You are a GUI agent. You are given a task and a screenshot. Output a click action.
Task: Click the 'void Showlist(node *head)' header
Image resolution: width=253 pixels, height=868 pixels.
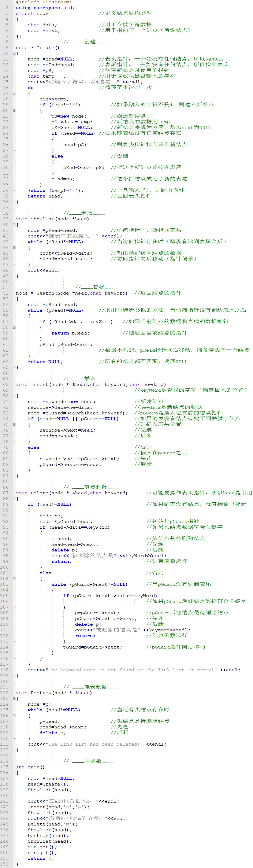point(53,219)
